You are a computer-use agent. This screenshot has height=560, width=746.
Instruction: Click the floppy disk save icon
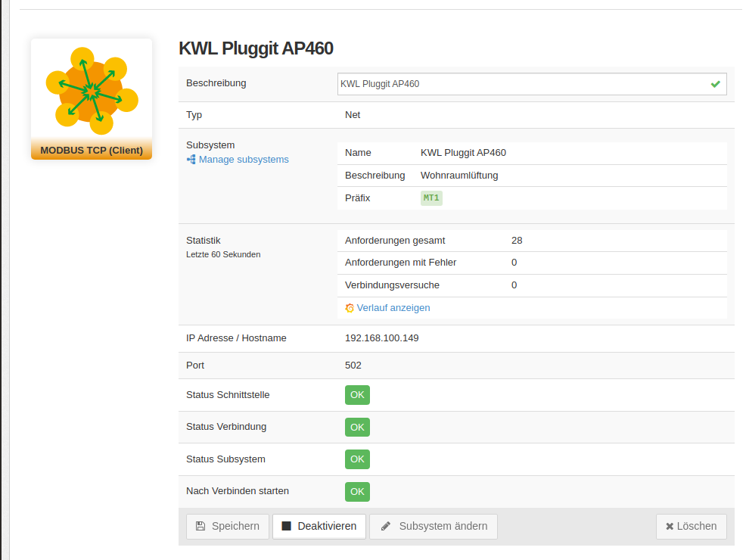pos(200,526)
